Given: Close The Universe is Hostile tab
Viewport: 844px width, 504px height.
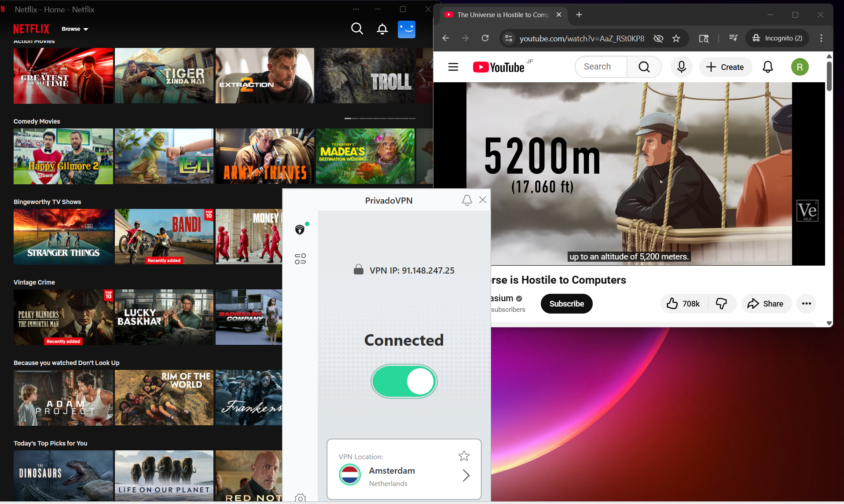Looking at the screenshot, I should (559, 15).
